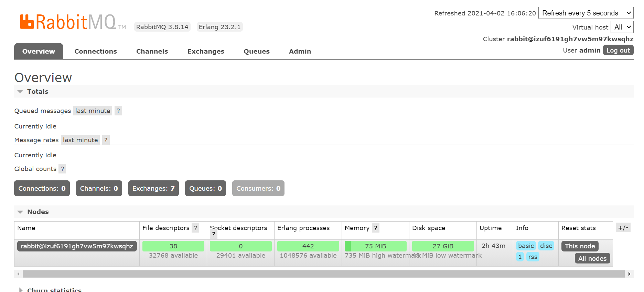Viewport: 644px width, 292px height.
Task: Change Queued messages last minute range
Action: tap(93, 111)
